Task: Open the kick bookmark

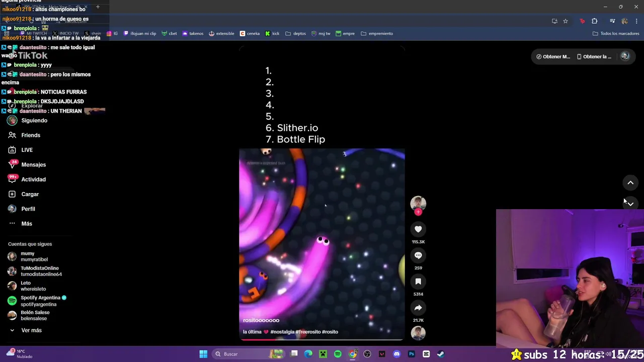Action: pyautogui.click(x=272, y=34)
